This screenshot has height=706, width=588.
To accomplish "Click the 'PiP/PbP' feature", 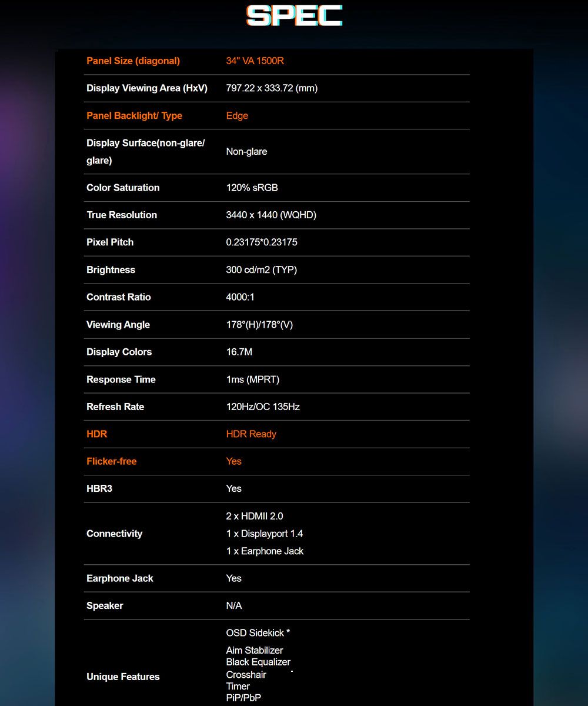I will pyautogui.click(x=243, y=698).
